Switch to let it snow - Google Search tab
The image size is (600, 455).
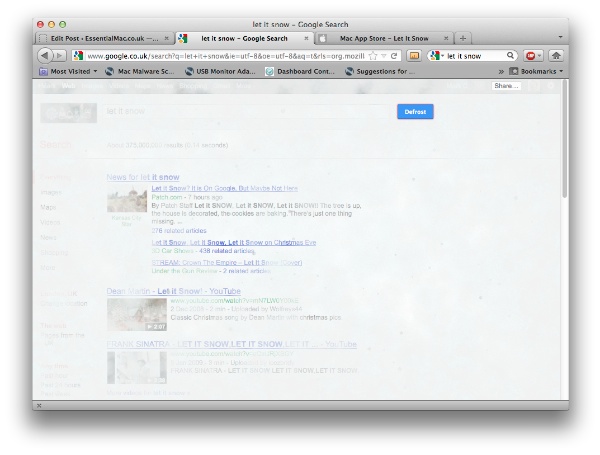coord(244,38)
